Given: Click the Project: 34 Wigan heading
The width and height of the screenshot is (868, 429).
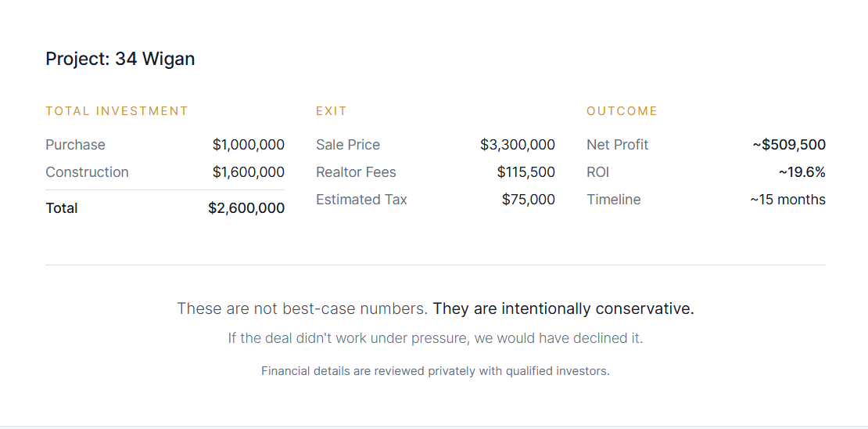Looking at the screenshot, I should [x=120, y=59].
